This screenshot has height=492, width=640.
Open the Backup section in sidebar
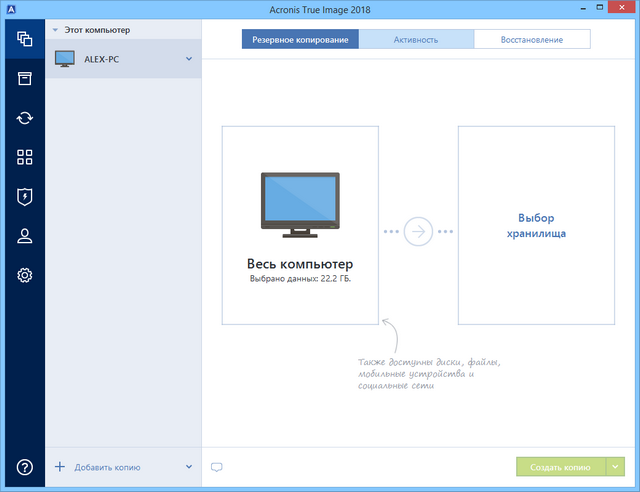(x=24, y=39)
